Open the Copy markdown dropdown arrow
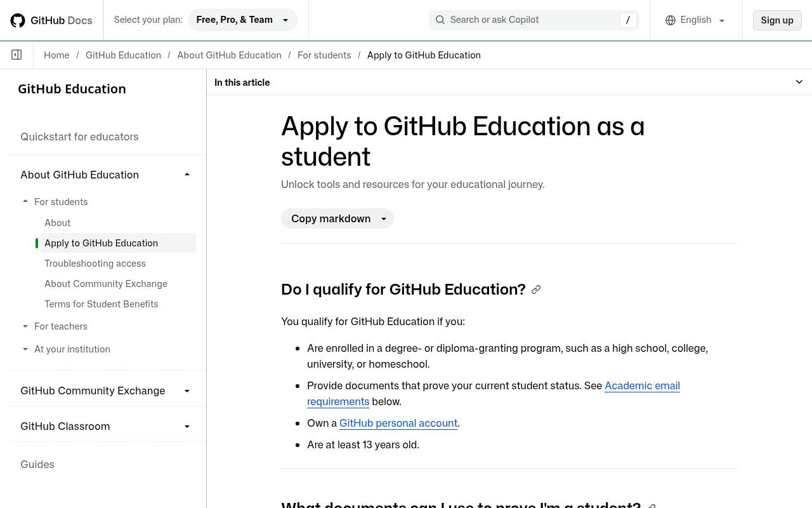 tap(384, 218)
